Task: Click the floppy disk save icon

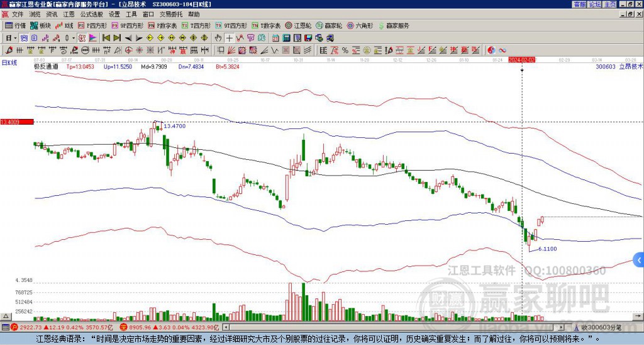Action: (x=308, y=38)
